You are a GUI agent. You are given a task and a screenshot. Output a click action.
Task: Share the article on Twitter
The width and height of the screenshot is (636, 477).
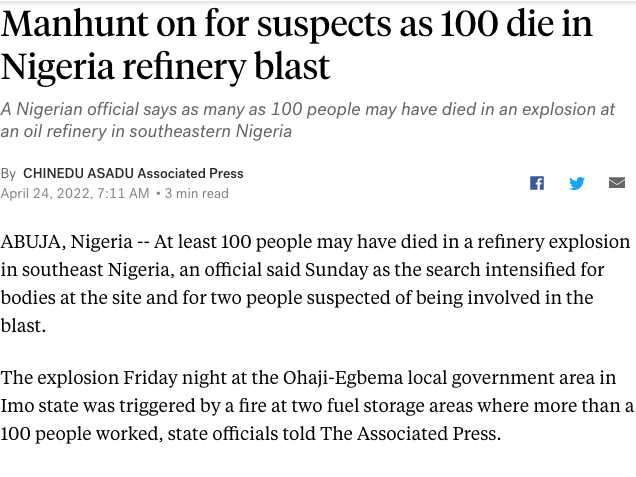[577, 183]
